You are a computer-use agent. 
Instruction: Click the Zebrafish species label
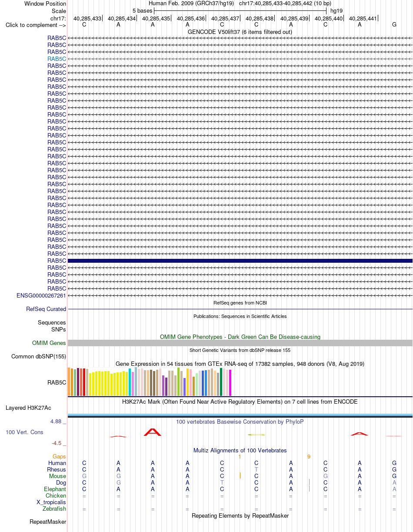(54, 509)
